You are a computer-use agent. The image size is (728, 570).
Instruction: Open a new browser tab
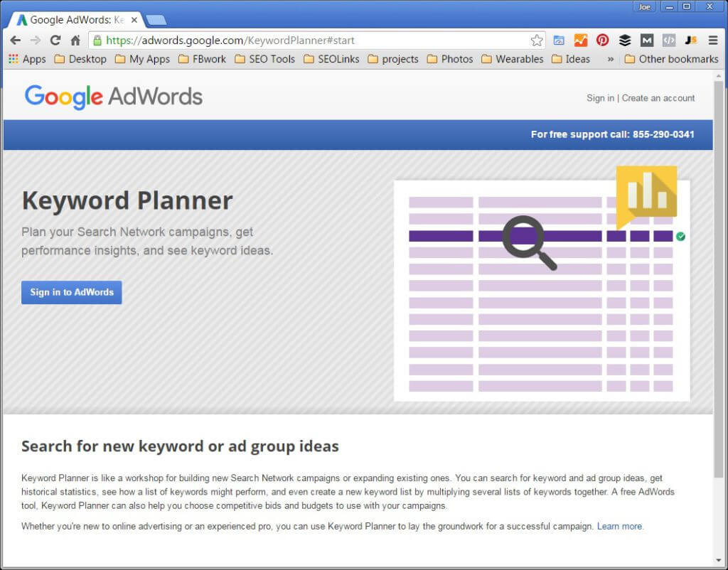tap(156, 20)
